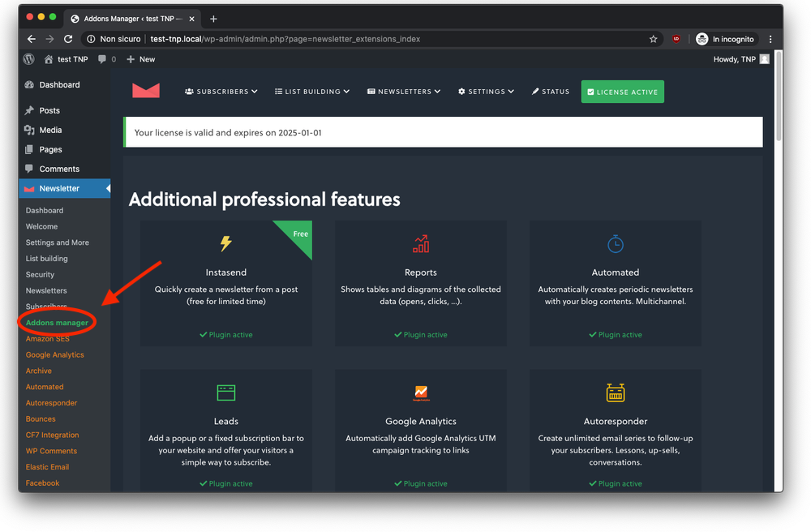Click the browser address bar
Screen dimensions: 811x532
(x=365, y=39)
